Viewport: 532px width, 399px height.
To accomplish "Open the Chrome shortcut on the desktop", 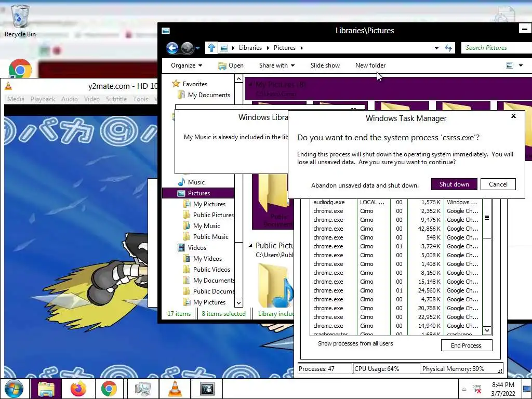I will [20, 69].
